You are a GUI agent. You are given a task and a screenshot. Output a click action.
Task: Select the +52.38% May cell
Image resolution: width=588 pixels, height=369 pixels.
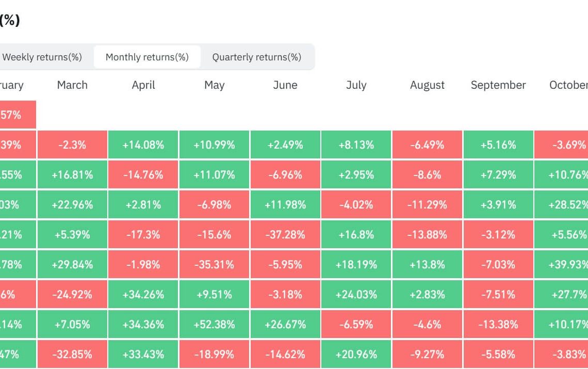tap(214, 325)
